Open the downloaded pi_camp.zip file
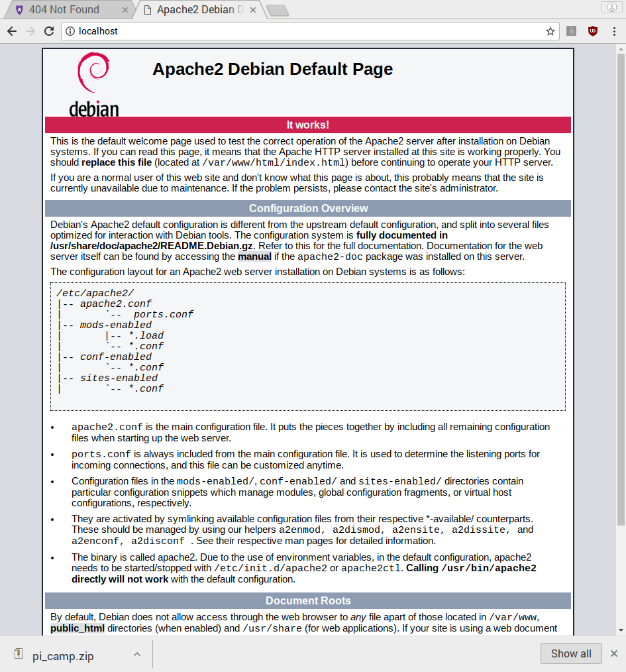626x672 pixels. point(63,655)
